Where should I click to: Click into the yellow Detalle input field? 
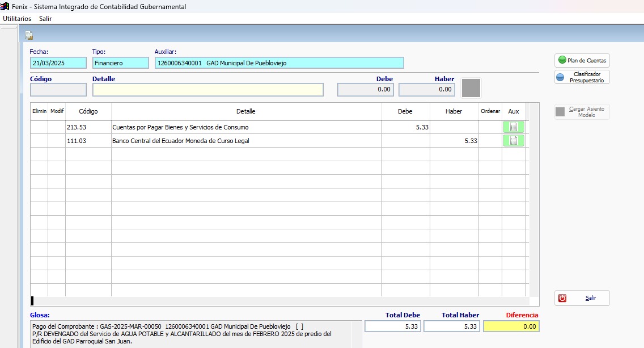click(x=207, y=90)
